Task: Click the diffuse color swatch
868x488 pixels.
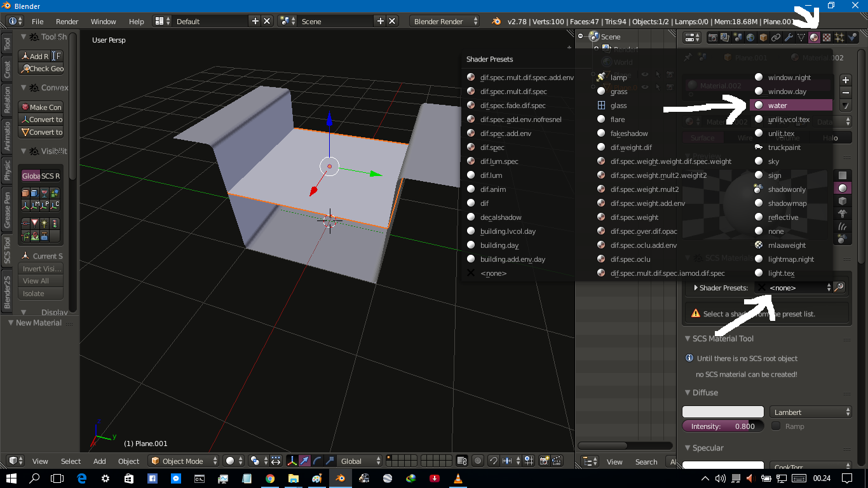Action: point(722,412)
